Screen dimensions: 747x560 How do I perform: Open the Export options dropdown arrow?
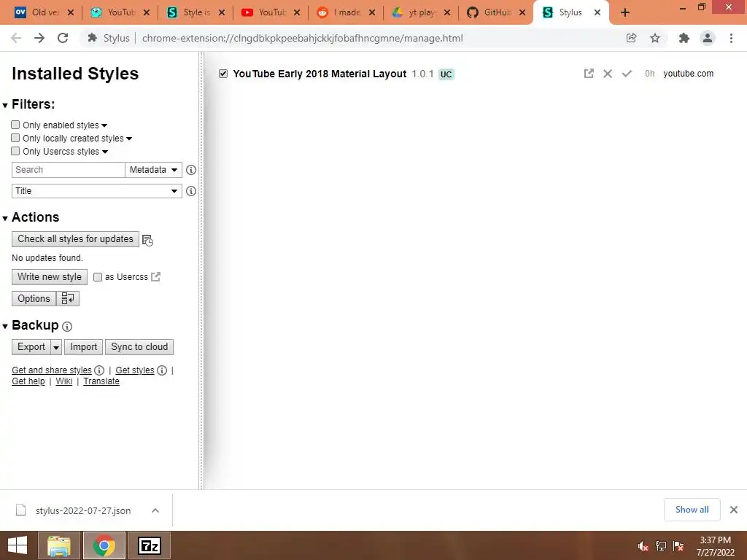coord(56,347)
